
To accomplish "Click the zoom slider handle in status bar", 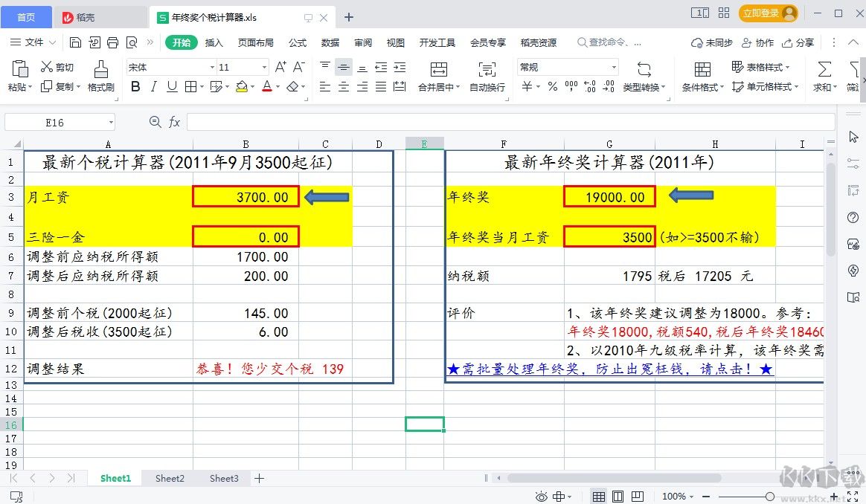I will tap(769, 497).
